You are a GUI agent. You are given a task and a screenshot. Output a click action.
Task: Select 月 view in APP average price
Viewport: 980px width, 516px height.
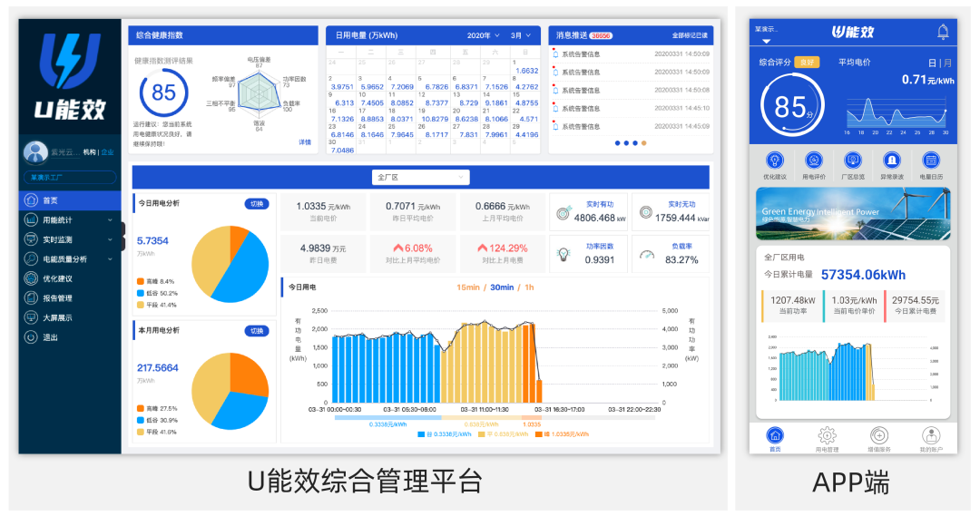(947, 63)
